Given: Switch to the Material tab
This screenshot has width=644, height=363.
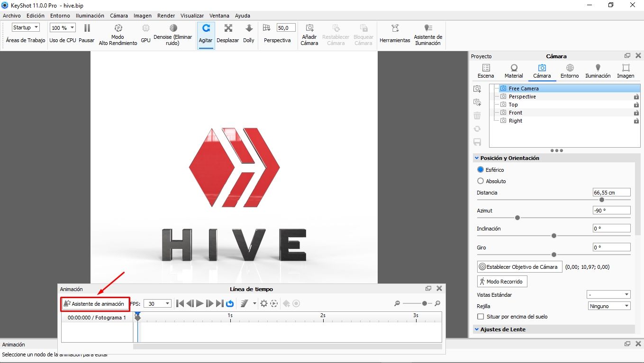Looking at the screenshot, I should pyautogui.click(x=514, y=71).
